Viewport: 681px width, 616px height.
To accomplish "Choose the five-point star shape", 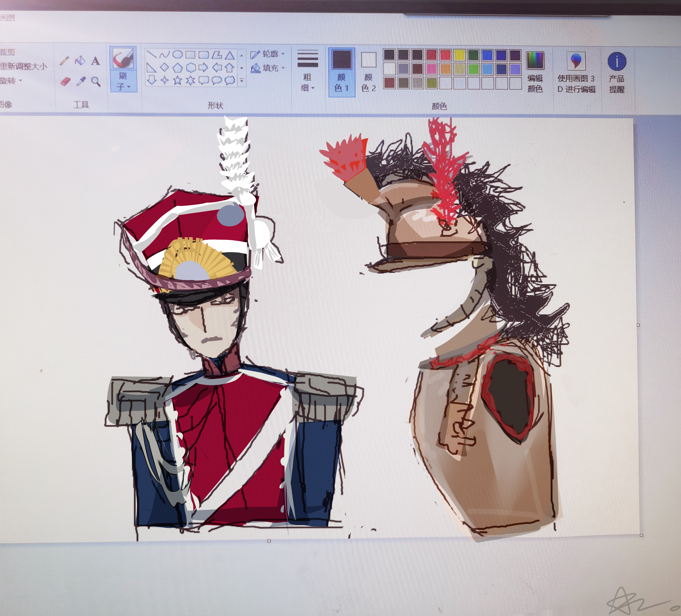I will [178, 80].
